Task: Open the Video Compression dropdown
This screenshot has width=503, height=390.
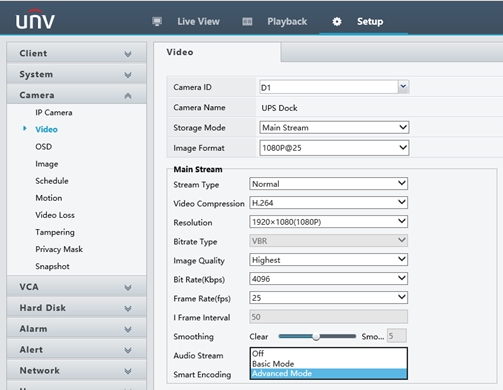Action: (x=328, y=203)
